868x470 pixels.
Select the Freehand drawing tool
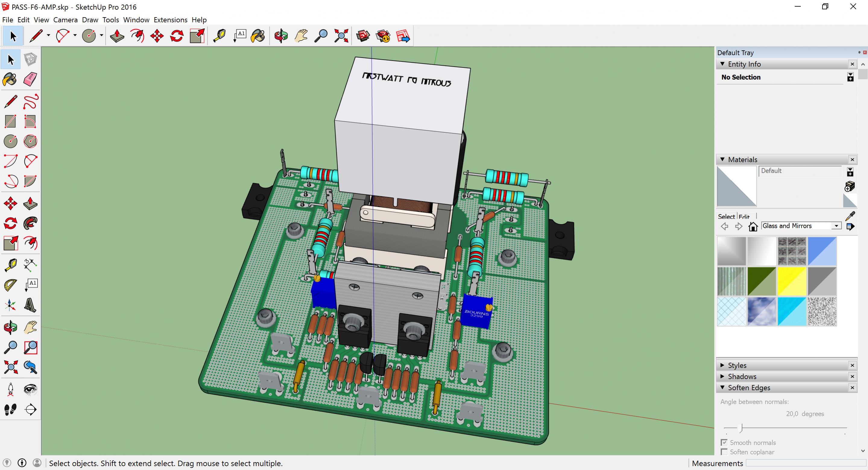pos(30,101)
